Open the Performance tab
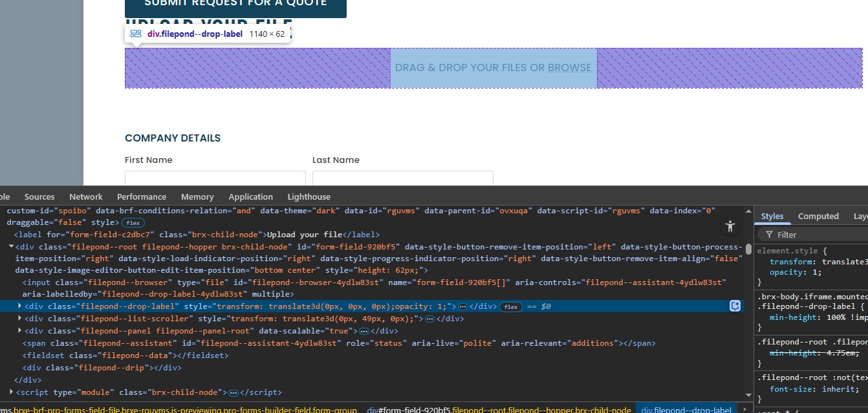This screenshot has height=413, width=868. tap(142, 197)
